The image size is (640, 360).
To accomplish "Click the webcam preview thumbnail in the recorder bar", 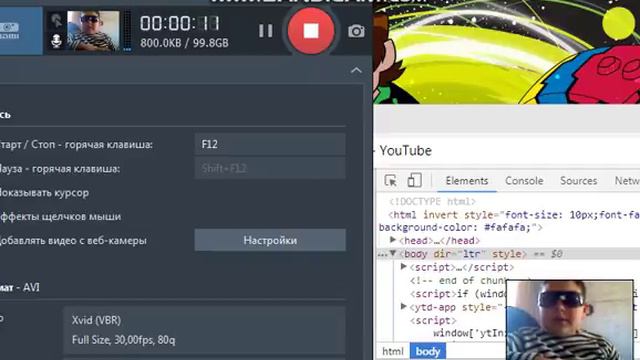I will coord(93,31).
